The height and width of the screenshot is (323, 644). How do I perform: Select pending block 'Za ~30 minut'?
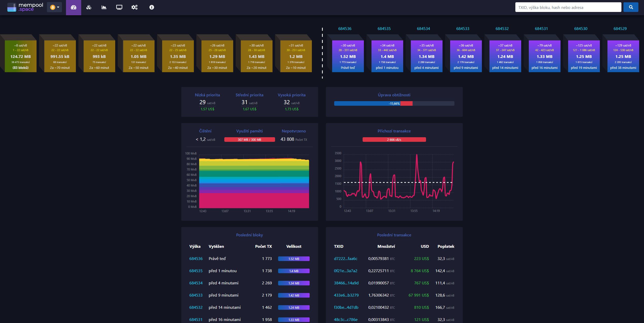217,56
